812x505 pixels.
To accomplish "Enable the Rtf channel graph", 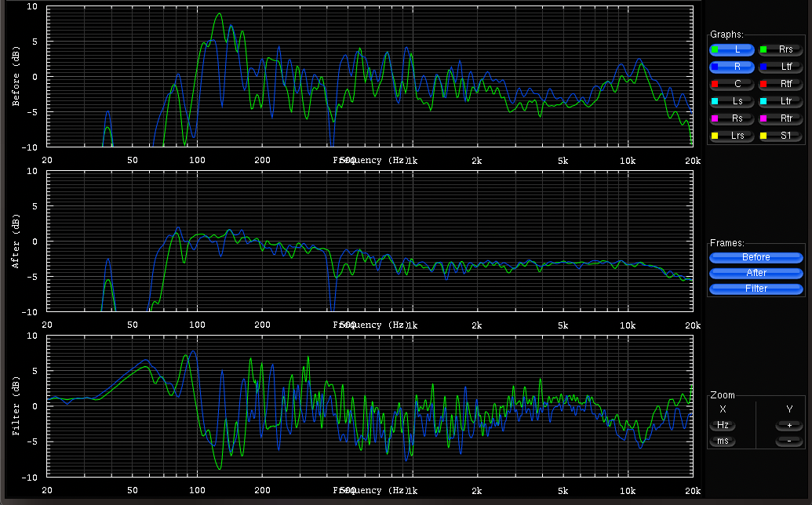I will (x=780, y=84).
